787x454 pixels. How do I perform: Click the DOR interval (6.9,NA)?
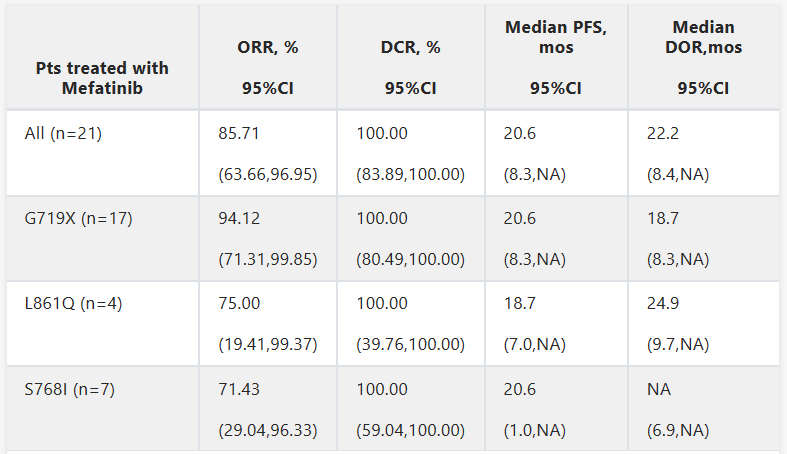click(x=678, y=431)
